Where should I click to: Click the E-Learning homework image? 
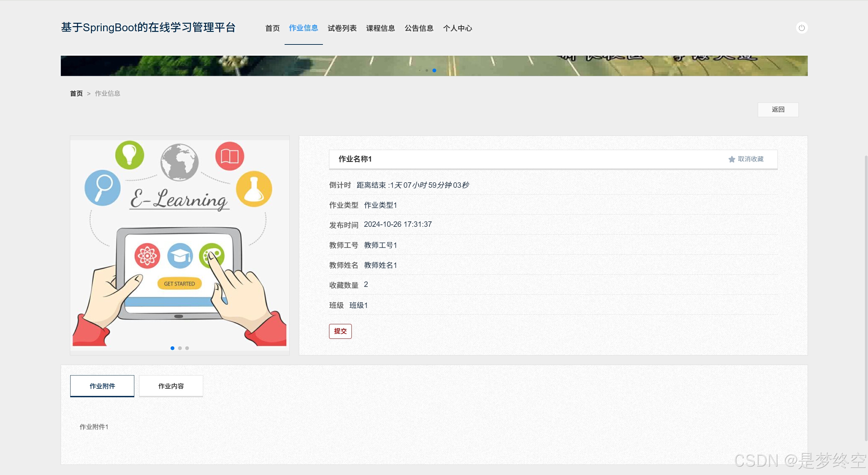coord(179,243)
